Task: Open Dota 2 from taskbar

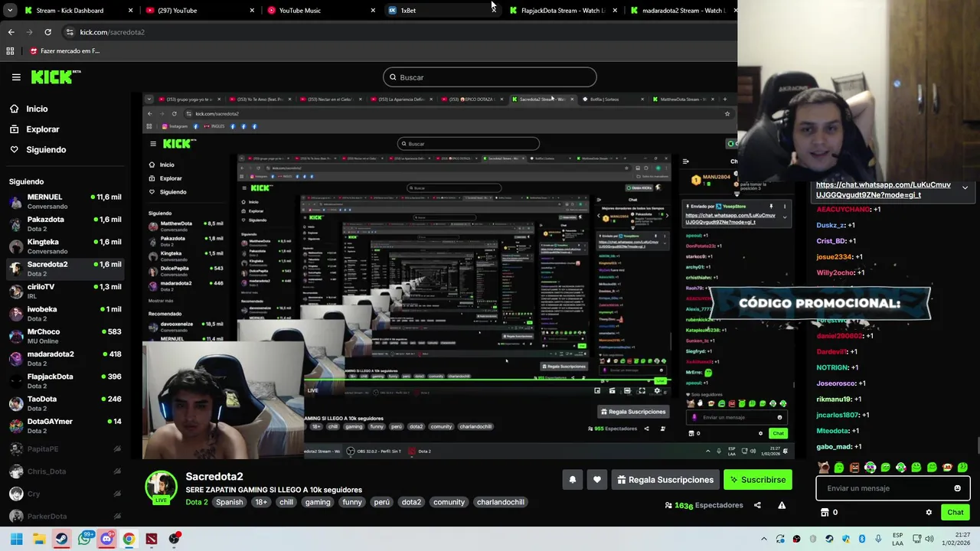Action: [152, 539]
